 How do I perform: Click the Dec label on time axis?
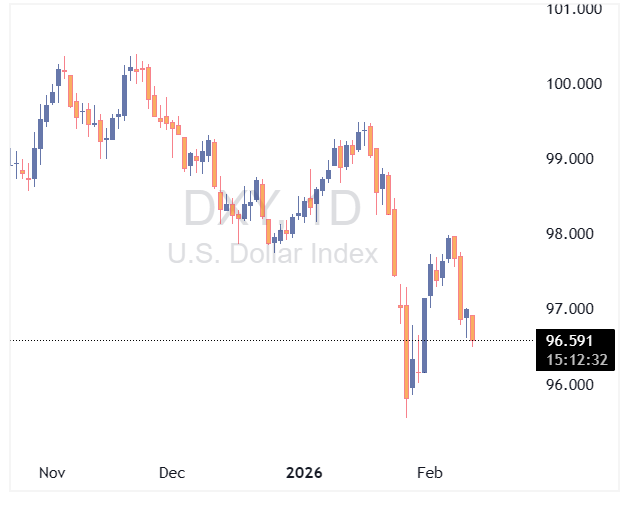tap(171, 472)
